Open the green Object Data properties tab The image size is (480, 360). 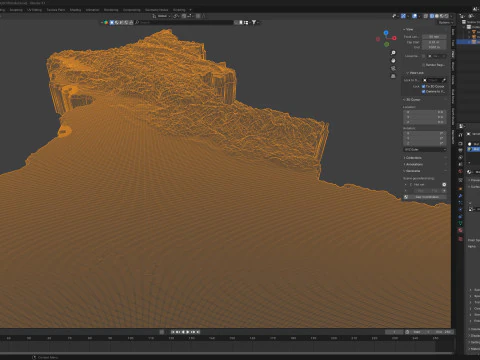pyautogui.click(x=460, y=223)
